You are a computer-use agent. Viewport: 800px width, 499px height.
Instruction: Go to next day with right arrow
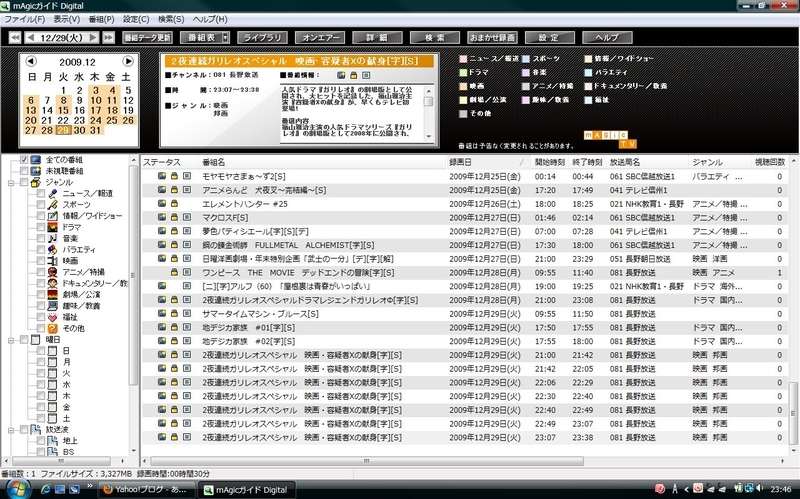[93, 37]
